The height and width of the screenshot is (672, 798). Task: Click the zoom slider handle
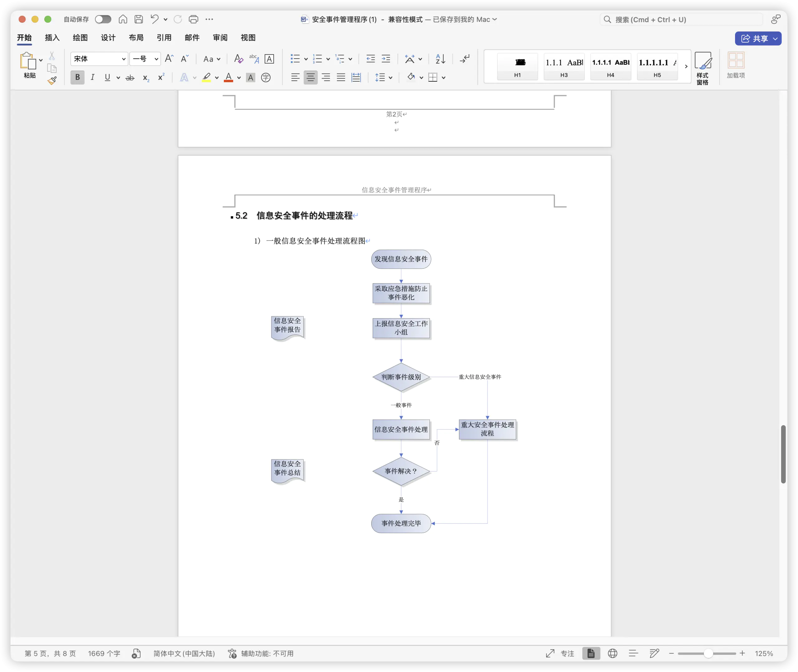pyautogui.click(x=708, y=653)
